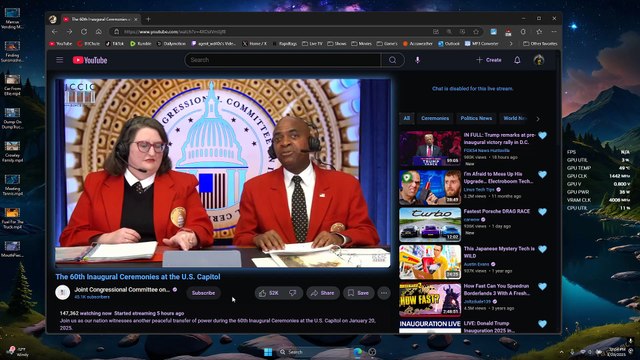This screenshot has height=360, width=640.
Task: Open YouTube notifications bell
Action: [517, 60]
